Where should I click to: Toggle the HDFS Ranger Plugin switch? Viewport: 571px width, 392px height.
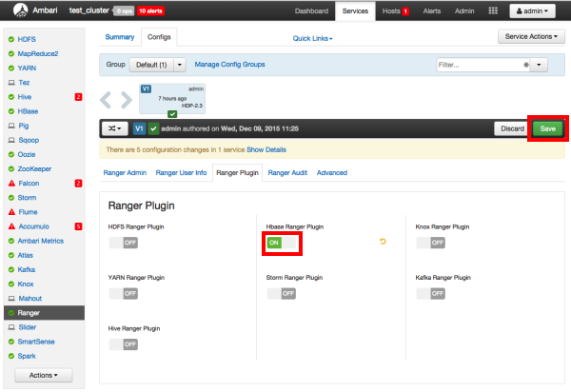click(124, 243)
